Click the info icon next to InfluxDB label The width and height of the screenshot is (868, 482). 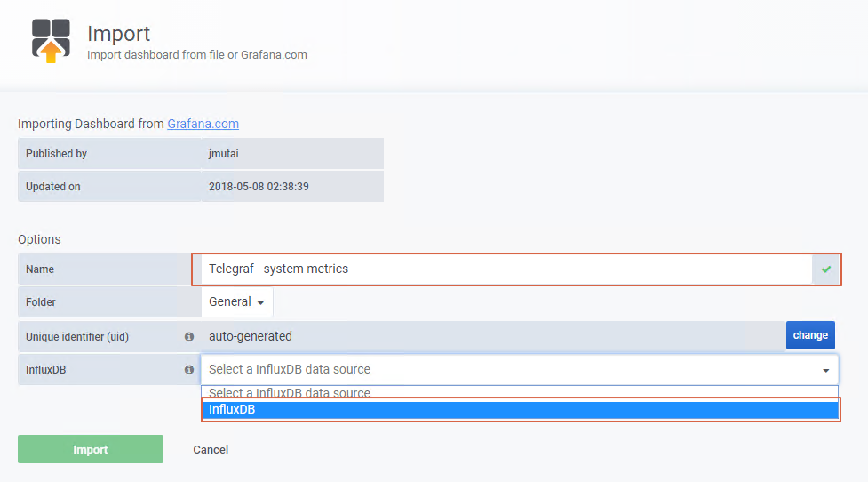coord(189,370)
